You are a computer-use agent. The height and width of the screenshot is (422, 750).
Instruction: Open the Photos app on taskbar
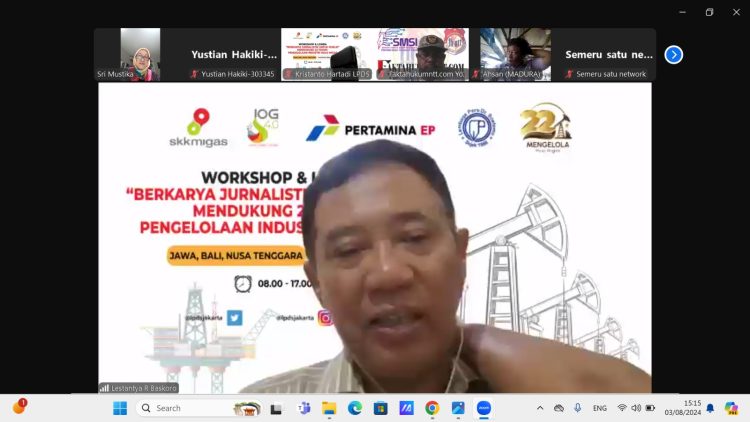click(458, 408)
